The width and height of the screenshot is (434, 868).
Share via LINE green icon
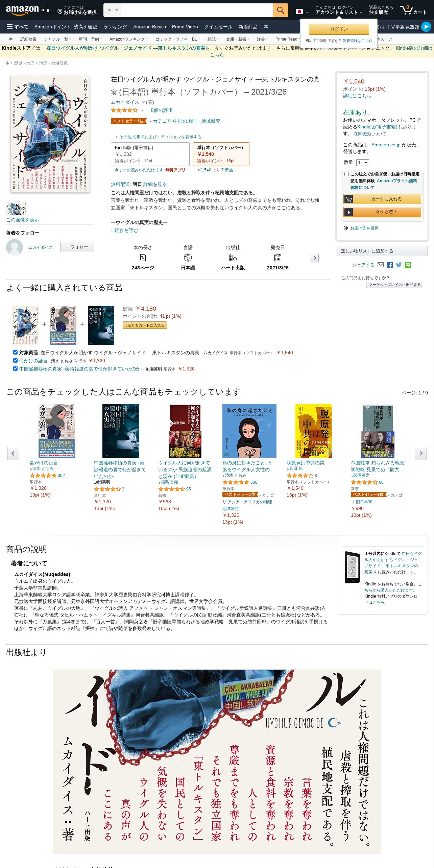coord(408,265)
